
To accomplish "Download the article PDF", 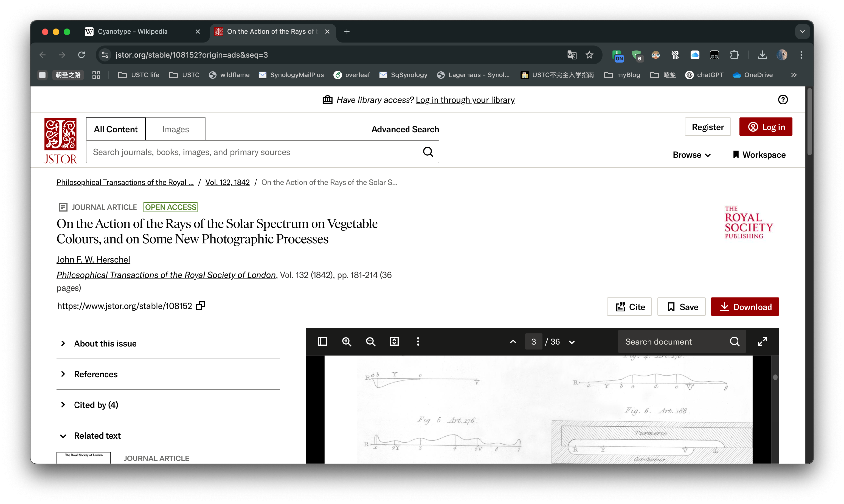I will pos(744,307).
